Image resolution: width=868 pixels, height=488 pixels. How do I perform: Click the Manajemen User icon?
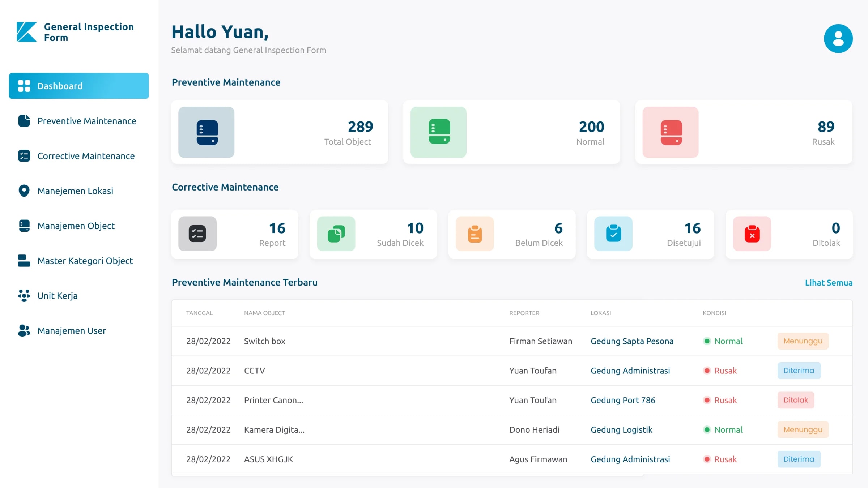click(24, 330)
